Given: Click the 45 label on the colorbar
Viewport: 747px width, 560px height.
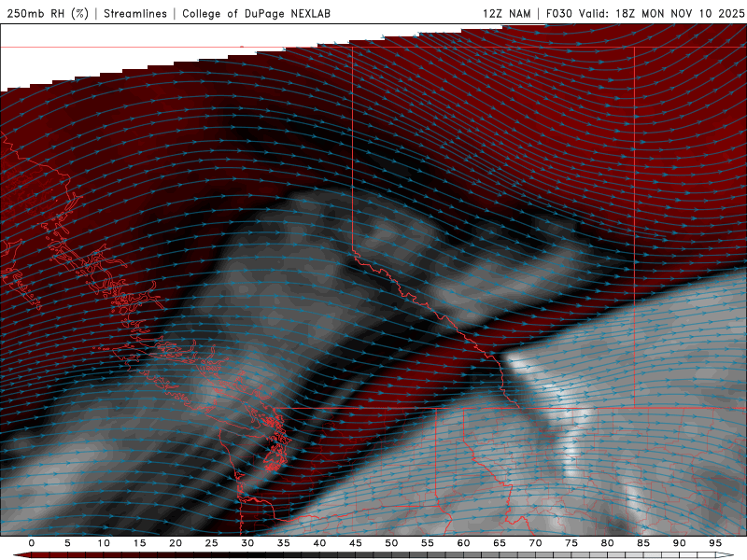Looking at the screenshot, I should point(356,543).
